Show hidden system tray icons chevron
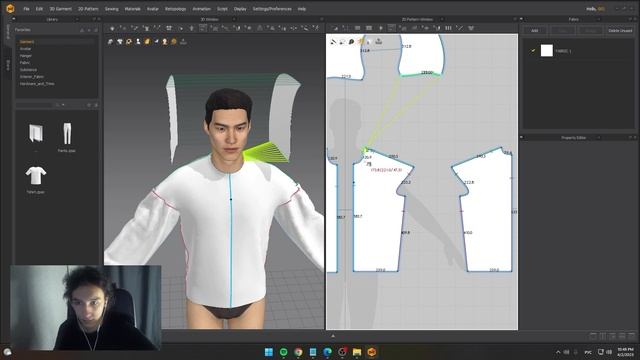 point(558,352)
